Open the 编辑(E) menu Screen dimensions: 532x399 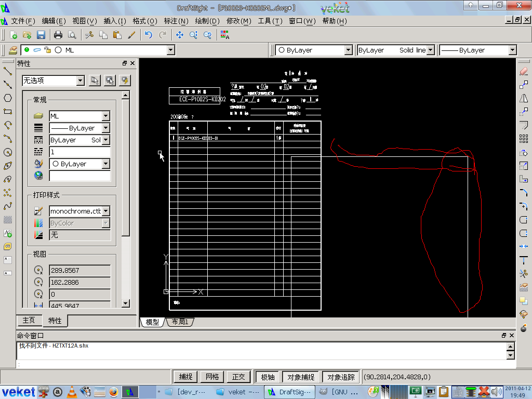(x=54, y=21)
